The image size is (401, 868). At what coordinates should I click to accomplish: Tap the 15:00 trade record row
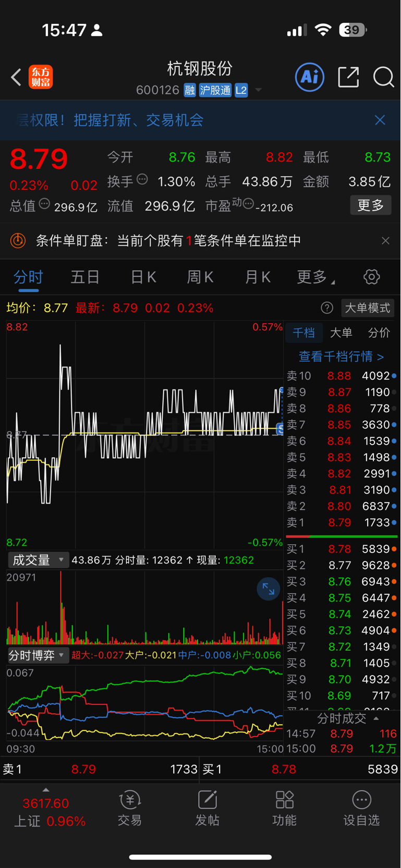coord(341,749)
